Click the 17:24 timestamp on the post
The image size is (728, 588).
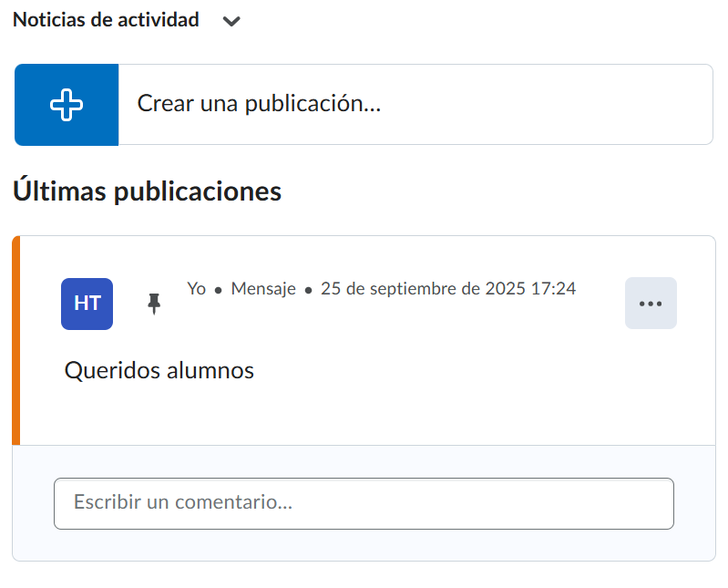click(x=555, y=289)
